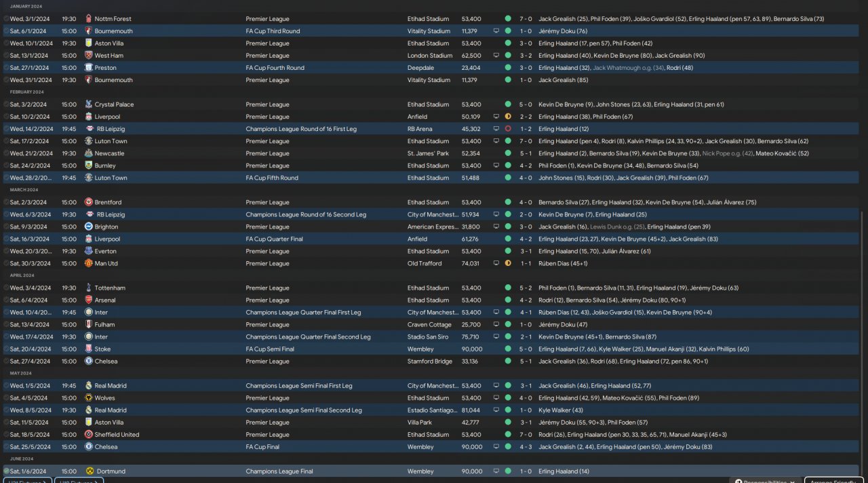Click 'Craven Cottage' stadium name
This screenshot has height=483, width=868.
[x=429, y=324]
